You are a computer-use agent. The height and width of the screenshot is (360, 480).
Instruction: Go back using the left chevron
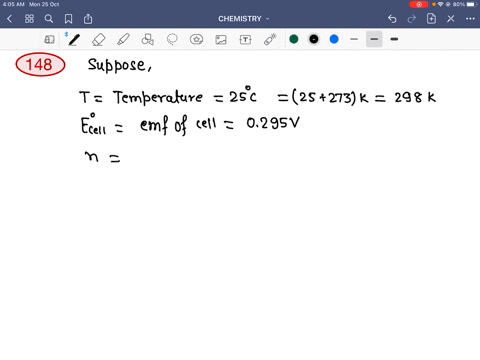[x=9, y=19]
